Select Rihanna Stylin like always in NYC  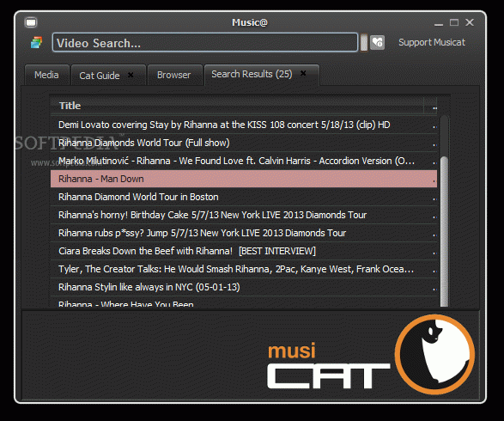pos(244,287)
